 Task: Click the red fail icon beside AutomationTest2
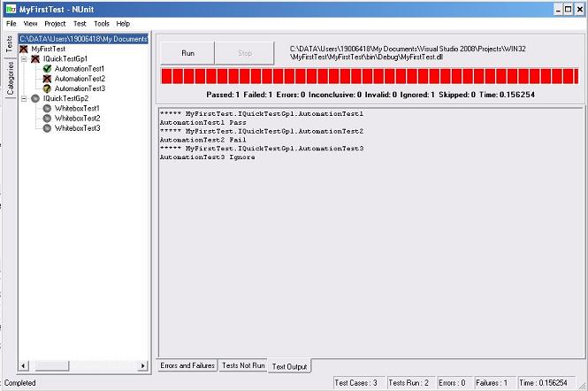[x=47, y=79]
